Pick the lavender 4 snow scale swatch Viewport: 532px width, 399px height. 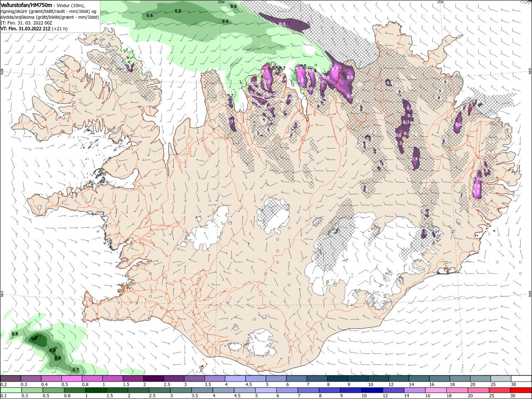point(235,379)
